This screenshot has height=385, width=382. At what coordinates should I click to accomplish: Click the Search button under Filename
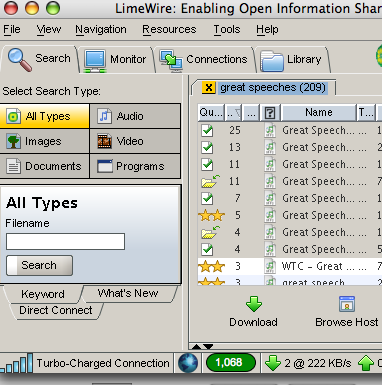tap(39, 265)
